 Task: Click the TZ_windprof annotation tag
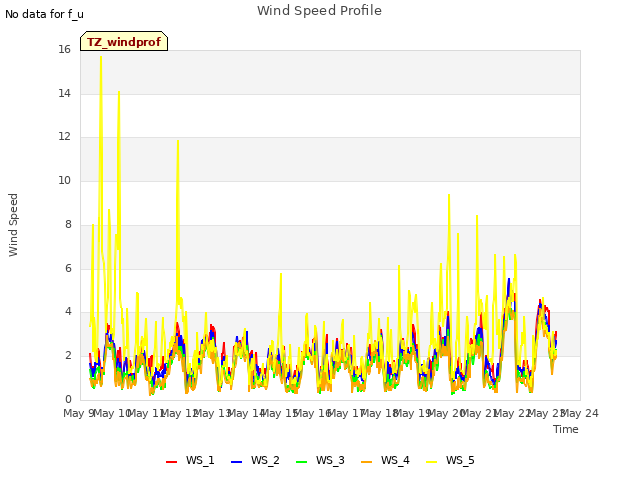(124, 41)
